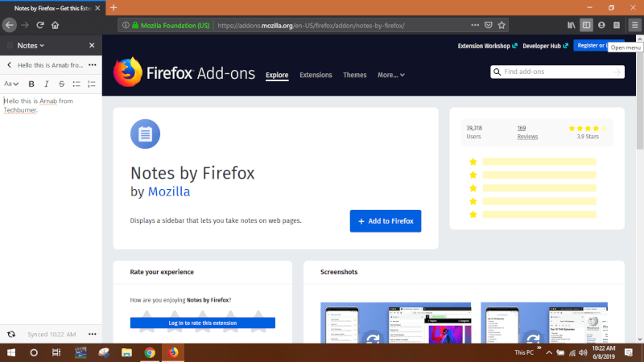
Task: Open the Extensions navigation tab
Action: pos(316,75)
